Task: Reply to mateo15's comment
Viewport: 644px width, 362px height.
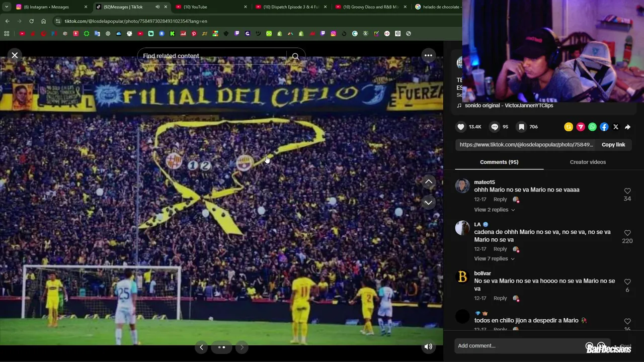Action: click(500, 200)
